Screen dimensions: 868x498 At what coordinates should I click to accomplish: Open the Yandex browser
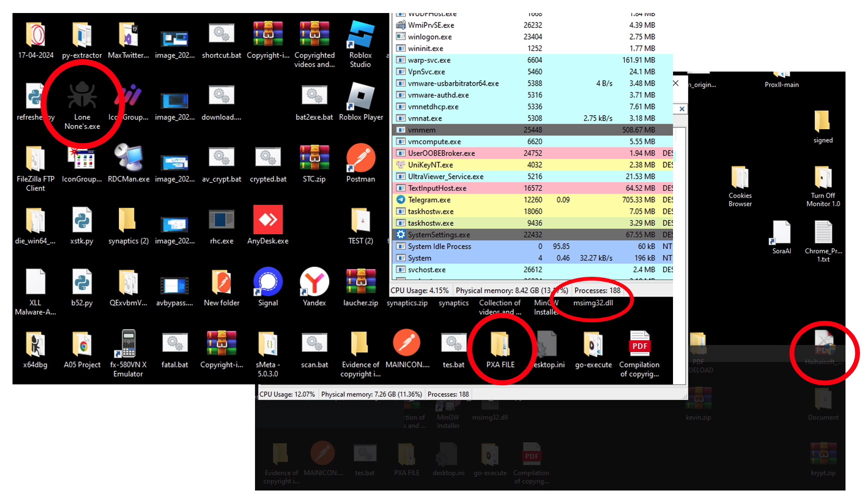coord(314,282)
